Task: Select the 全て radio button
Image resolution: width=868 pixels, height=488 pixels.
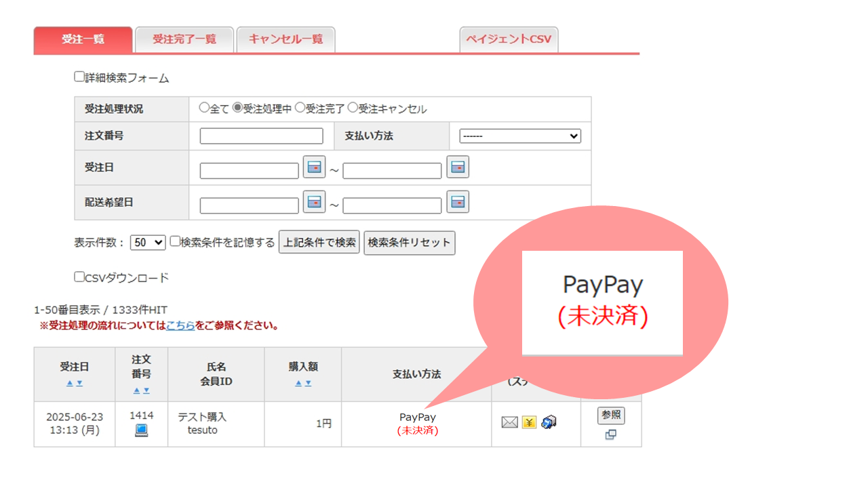Action: pyautogui.click(x=204, y=108)
